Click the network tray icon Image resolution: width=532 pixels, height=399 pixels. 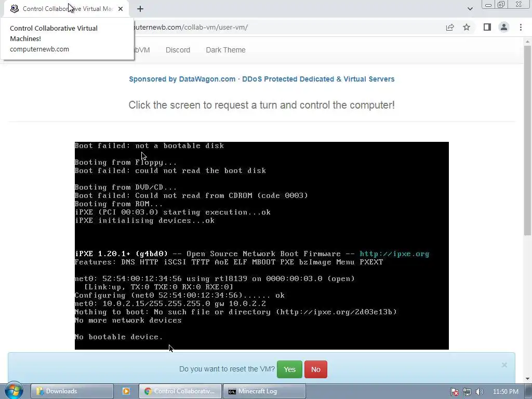(x=467, y=392)
